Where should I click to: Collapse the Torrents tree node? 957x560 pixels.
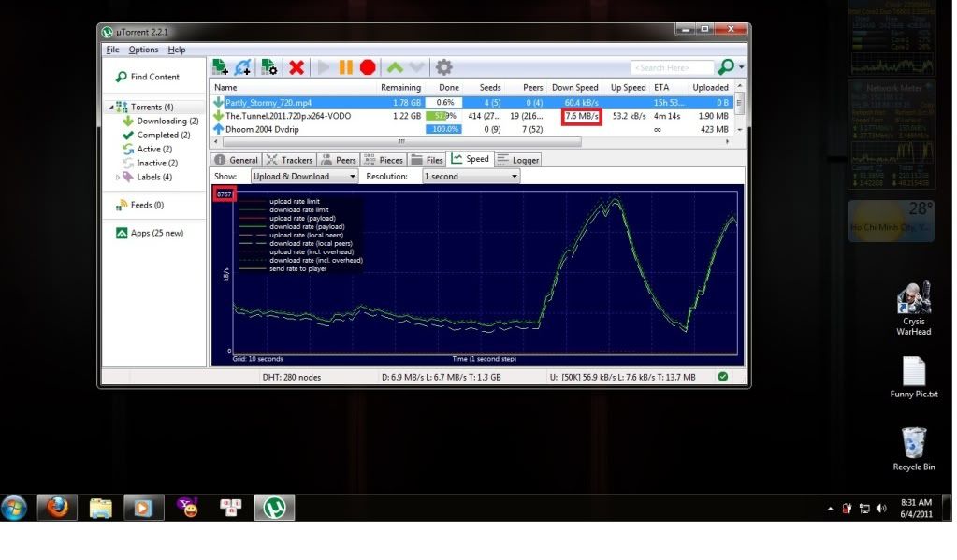coord(112,108)
